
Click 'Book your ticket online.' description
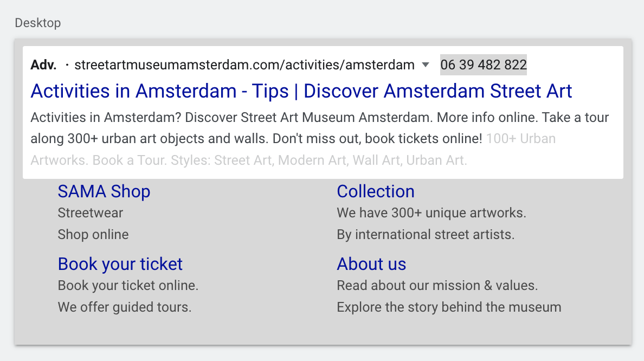click(128, 286)
